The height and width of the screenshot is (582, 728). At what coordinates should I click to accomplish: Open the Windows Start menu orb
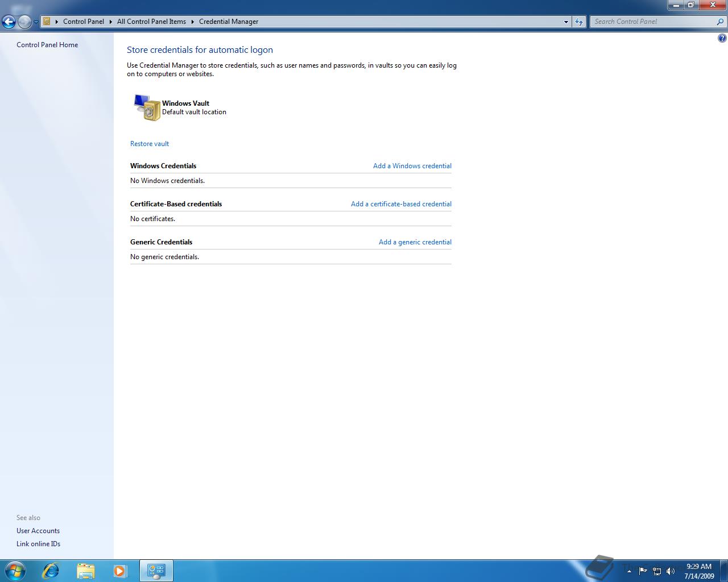tap(15, 571)
